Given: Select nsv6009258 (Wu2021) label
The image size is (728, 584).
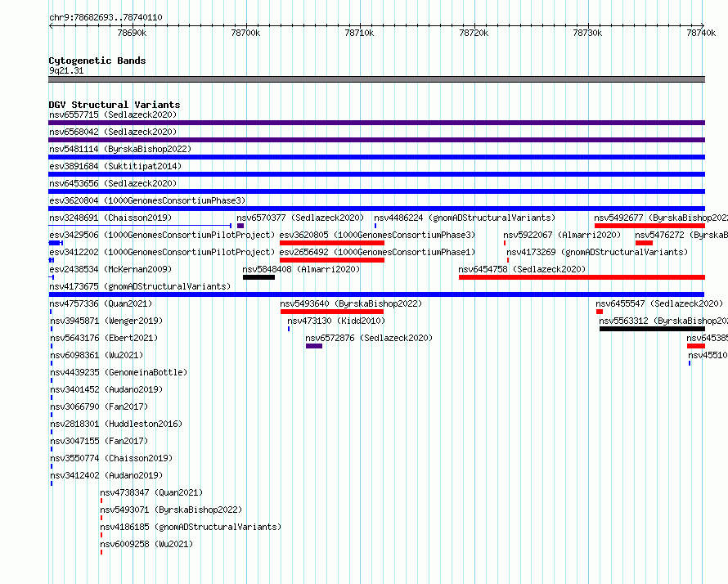Looking at the screenshot, I should click(x=146, y=544).
